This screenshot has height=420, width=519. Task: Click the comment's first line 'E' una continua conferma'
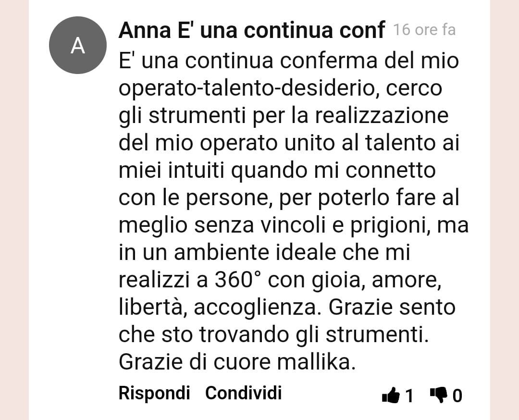(247, 61)
